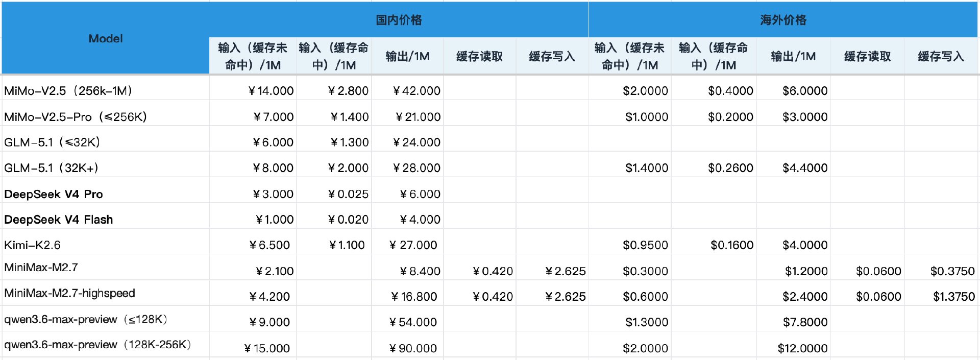Image resolution: width=980 pixels, height=360 pixels.
Task: Click the GLM-5.1 (≤32K) model cell
Action: click(x=52, y=142)
